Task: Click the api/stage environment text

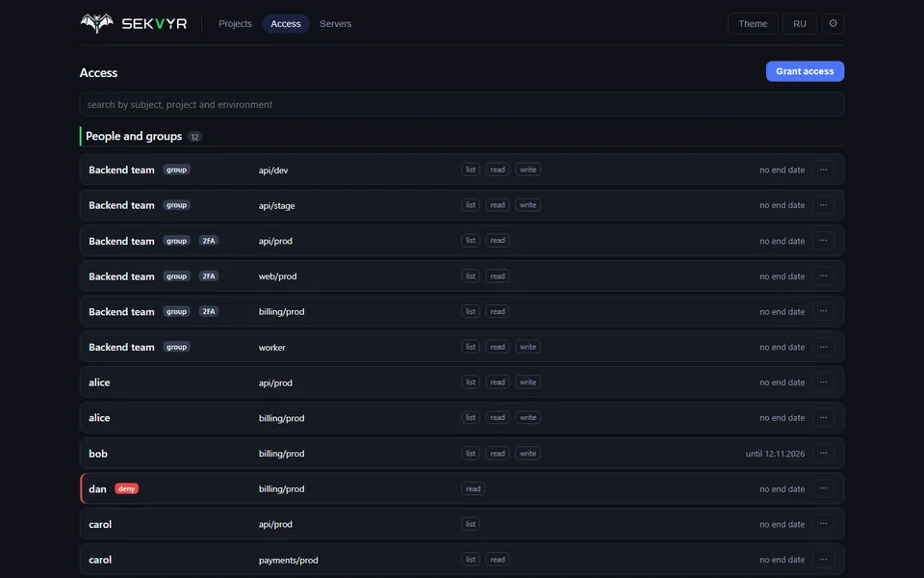Action: (276, 206)
